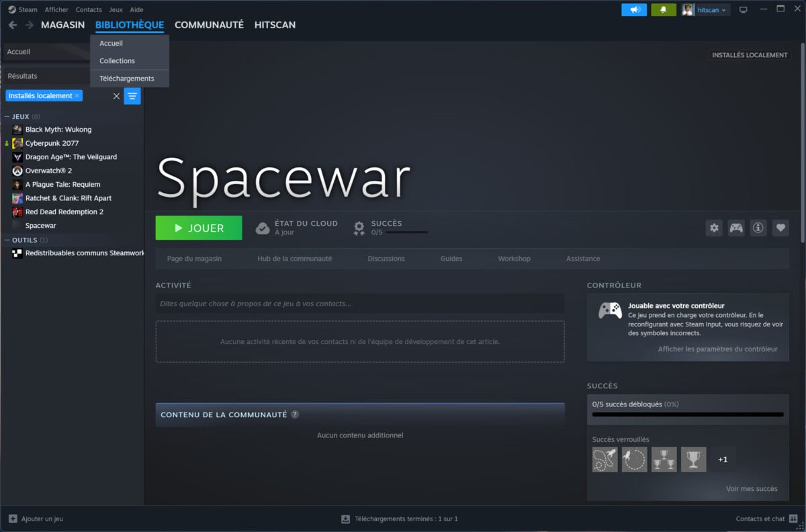Viewport: 806px width, 532px height.
Task: Click the A Plague Tale: Requiem icon
Action: (x=17, y=185)
